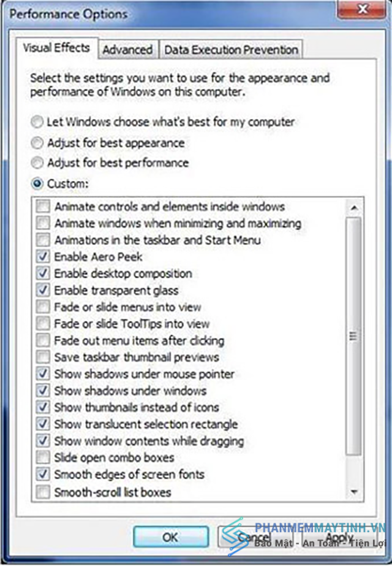Check Save taskbar thumbnail previews
The image size is (392, 566).
[x=43, y=357]
